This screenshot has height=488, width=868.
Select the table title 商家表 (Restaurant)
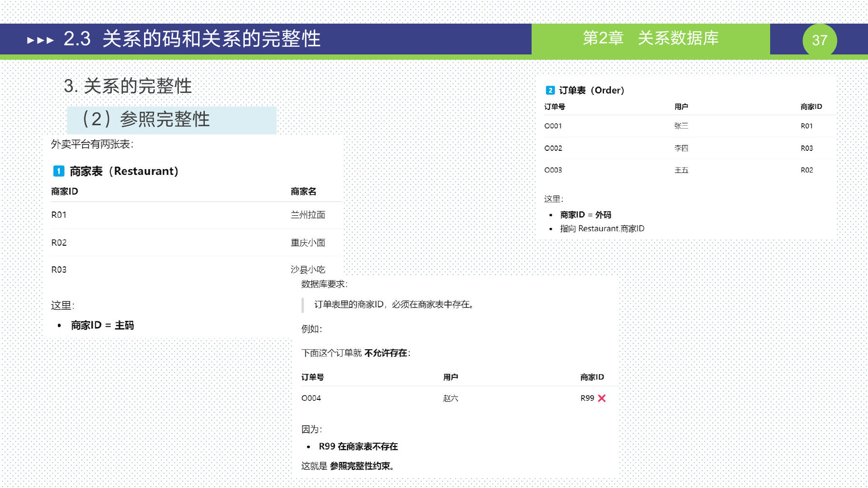124,171
